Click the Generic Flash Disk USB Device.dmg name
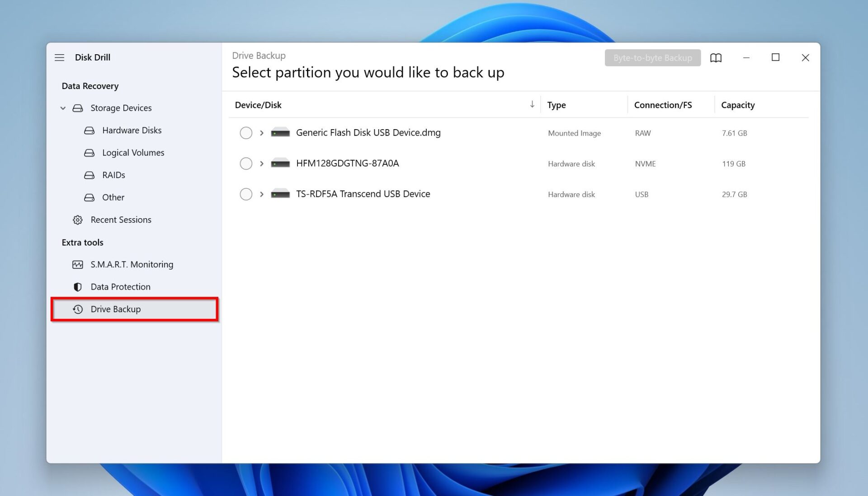Viewport: 868px width, 496px height. [x=368, y=133]
